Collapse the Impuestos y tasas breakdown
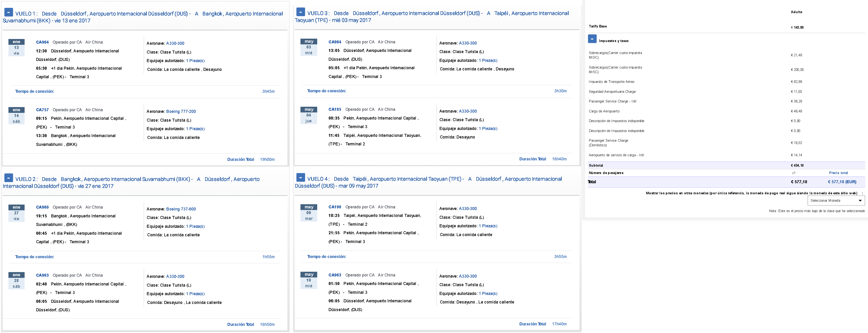Image resolution: width=868 pixels, height=333 pixels. tap(592, 39)
